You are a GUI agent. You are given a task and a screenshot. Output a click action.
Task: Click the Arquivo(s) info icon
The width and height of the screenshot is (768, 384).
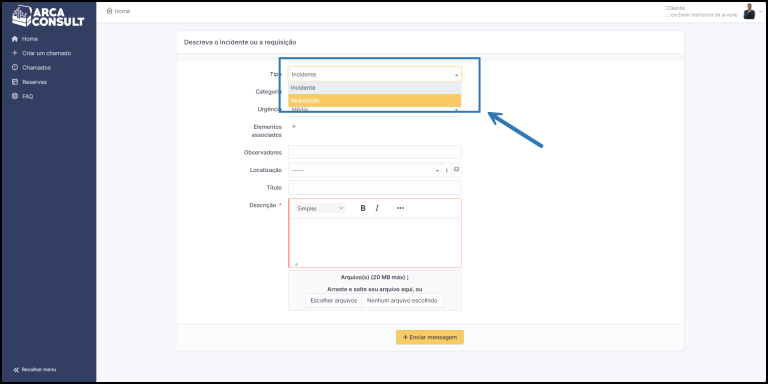pos(408,277)
